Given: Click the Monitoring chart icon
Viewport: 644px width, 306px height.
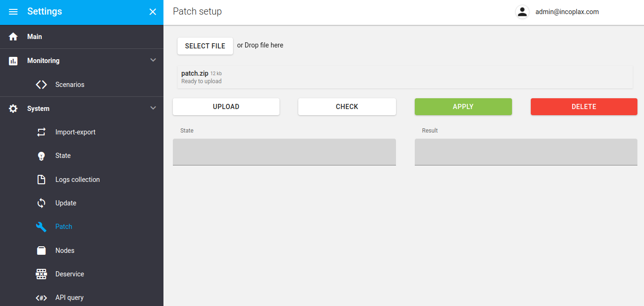Looking at the screenshot, I should tap(13, 61).
